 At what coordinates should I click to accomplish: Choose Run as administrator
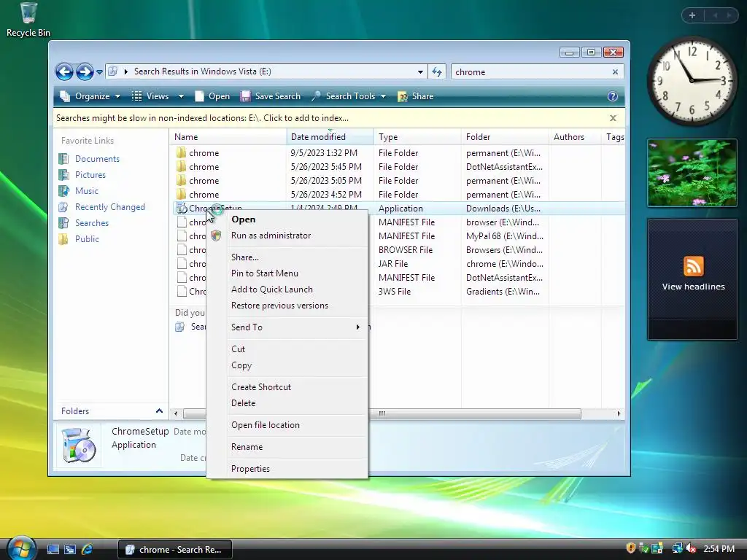pyautogui.click(x=287, y=236)
